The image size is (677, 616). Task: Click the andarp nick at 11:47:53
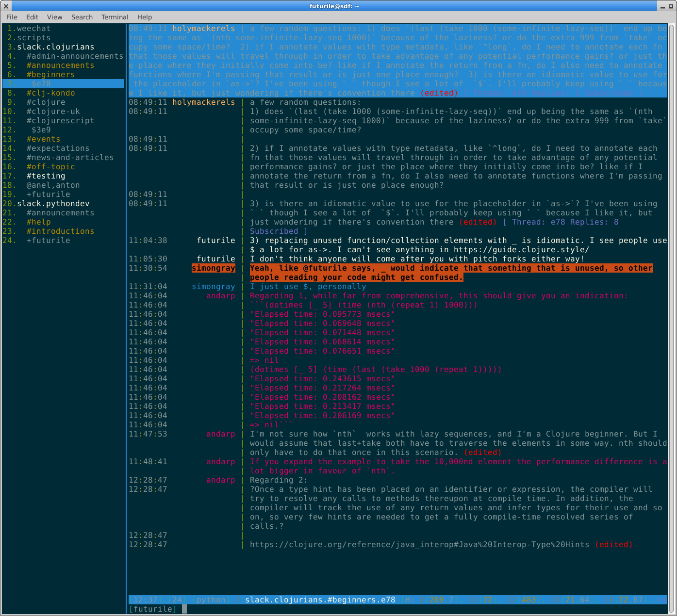coord(221,434)
